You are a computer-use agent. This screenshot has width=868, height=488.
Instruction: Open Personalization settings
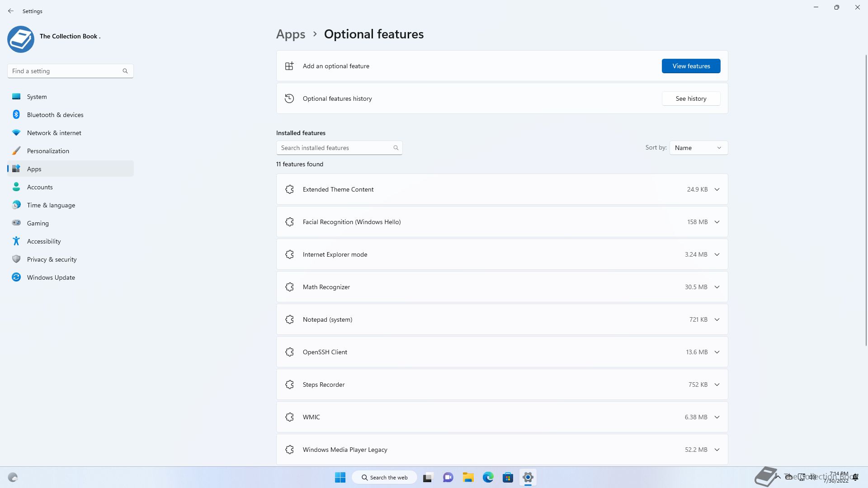click(71, 151)
